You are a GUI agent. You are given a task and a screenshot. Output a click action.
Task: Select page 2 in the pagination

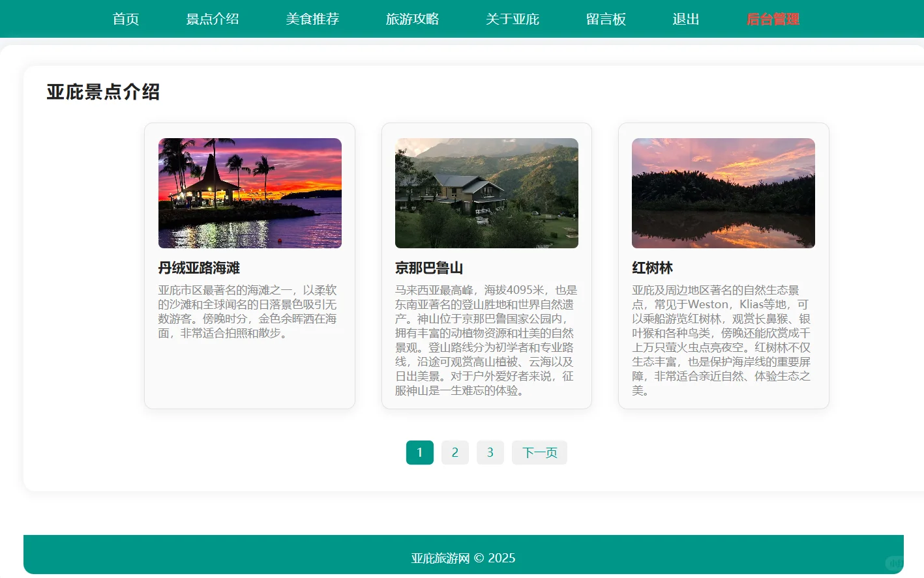pos(455,452)
